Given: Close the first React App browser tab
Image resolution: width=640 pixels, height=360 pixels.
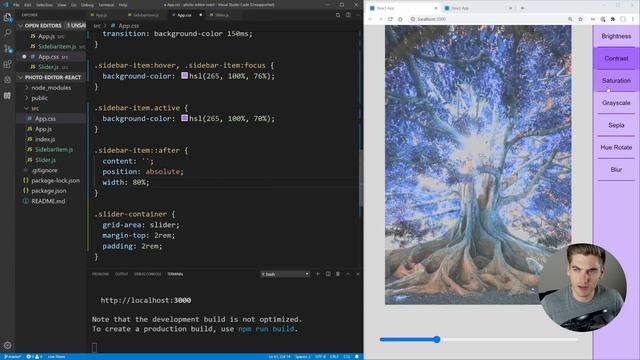Looking at the screenshot, I should (x=436, y=8).
